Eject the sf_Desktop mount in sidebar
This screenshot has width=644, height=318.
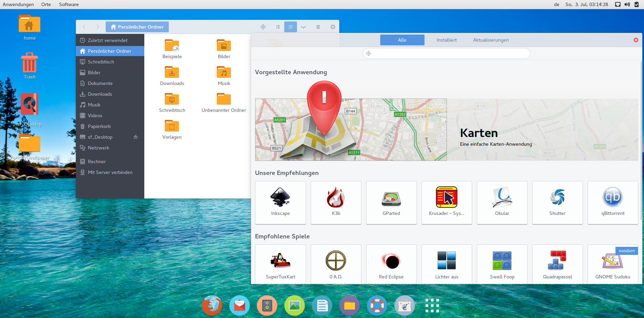[136, 137]
